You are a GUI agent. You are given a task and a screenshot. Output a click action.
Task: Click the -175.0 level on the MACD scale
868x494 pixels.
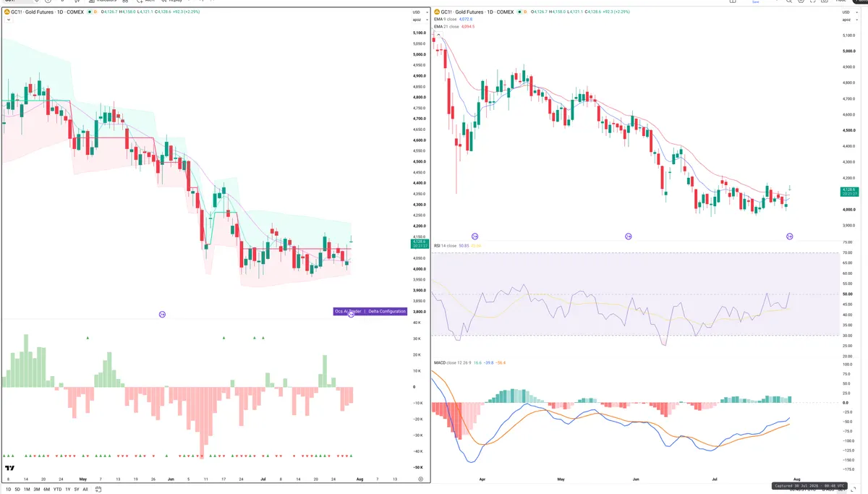pos(848,469)
